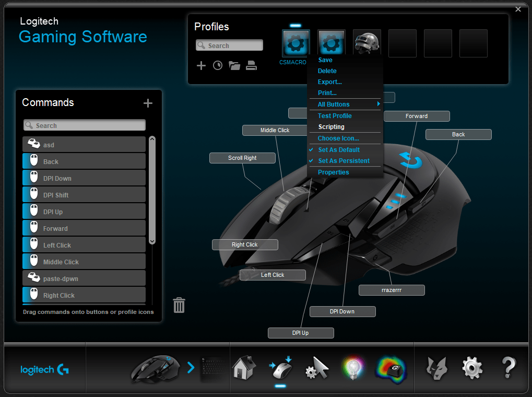
Task: Click the rrazerrr button label
Action: pos(392,290)
